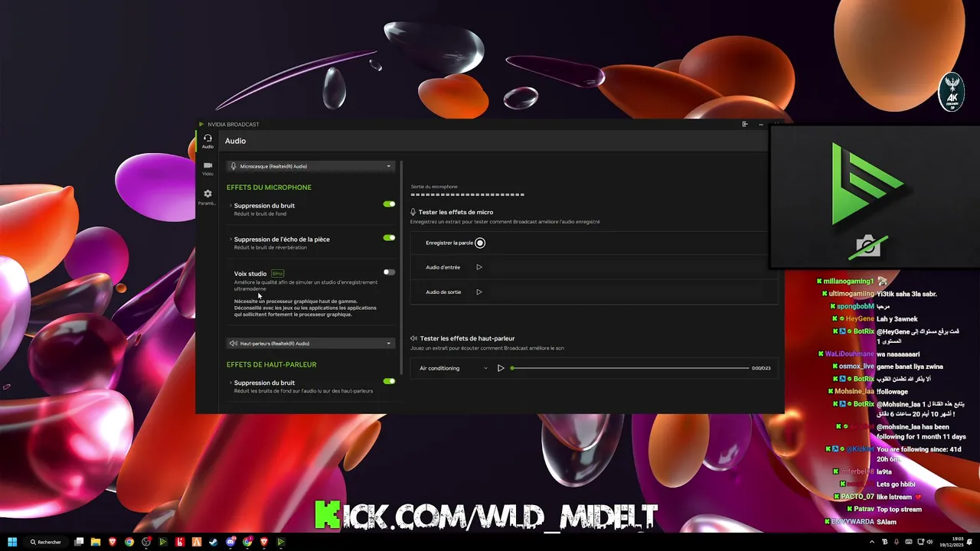
Task: Click chat username PACTO_07
Action: click(x=858, y=497)
